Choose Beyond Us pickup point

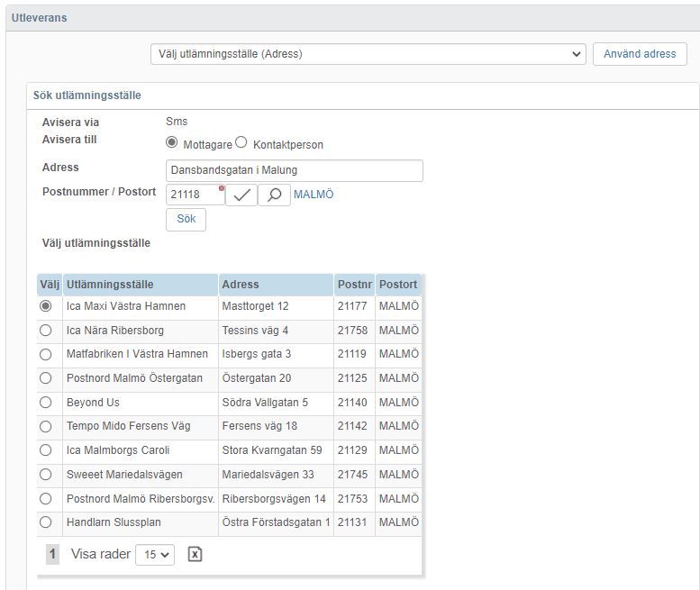46,403
